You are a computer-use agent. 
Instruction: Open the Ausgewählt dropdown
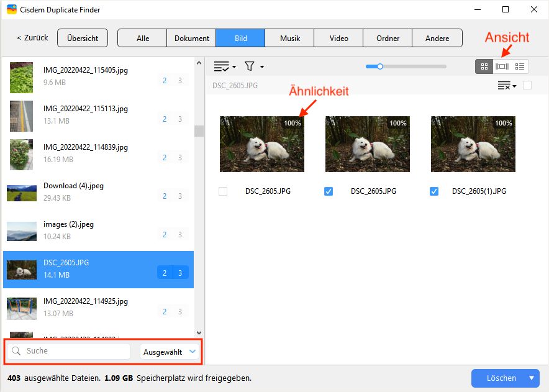170,352
